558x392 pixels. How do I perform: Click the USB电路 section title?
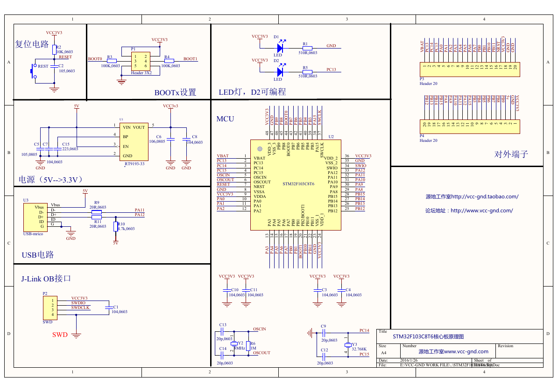38,255
